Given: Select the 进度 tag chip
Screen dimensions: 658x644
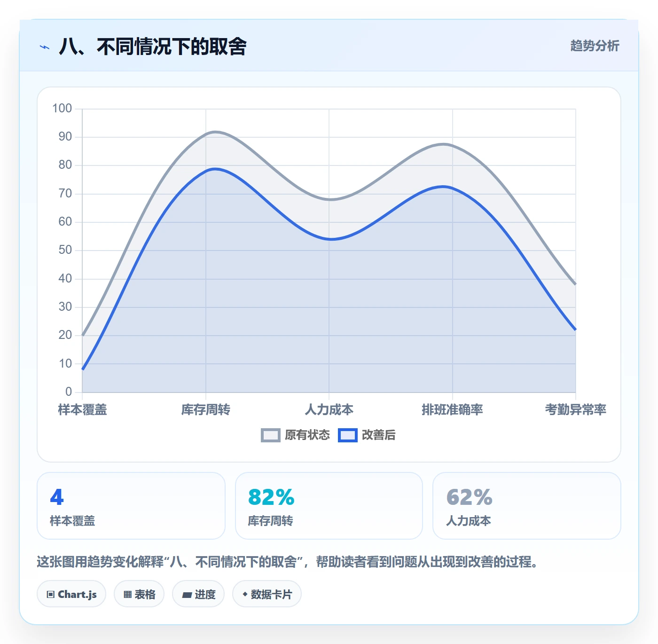Looking at the screenshot, I should (198, 594).
